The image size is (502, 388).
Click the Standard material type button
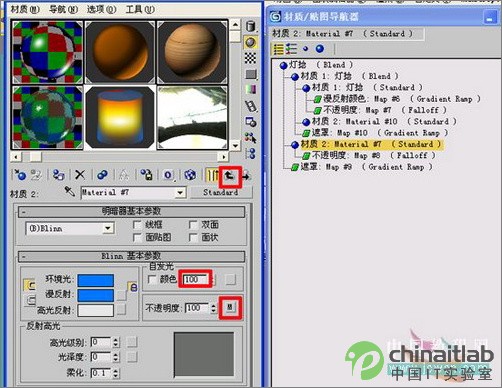221,192
